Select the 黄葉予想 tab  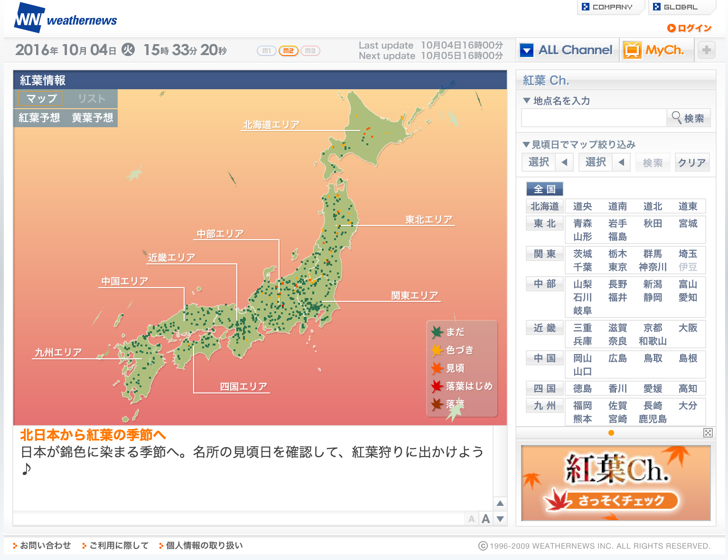click(93, 118)
